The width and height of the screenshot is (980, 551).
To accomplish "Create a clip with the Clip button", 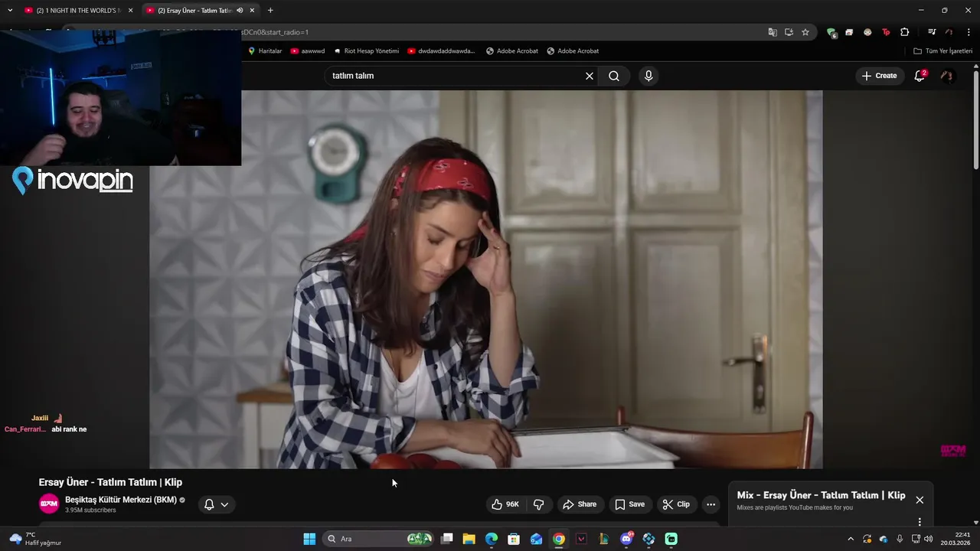I will coord(676,504).
